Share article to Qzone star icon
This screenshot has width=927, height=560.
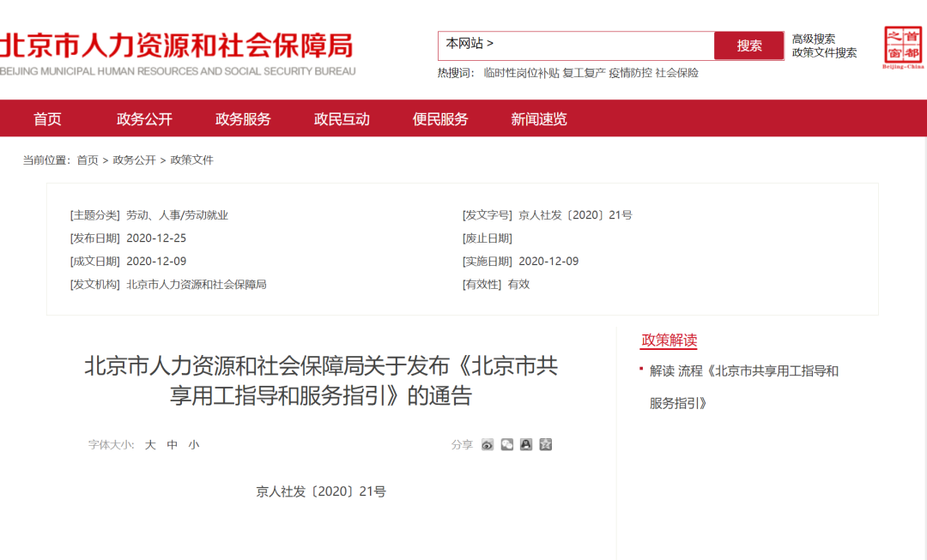click(546, 444)
